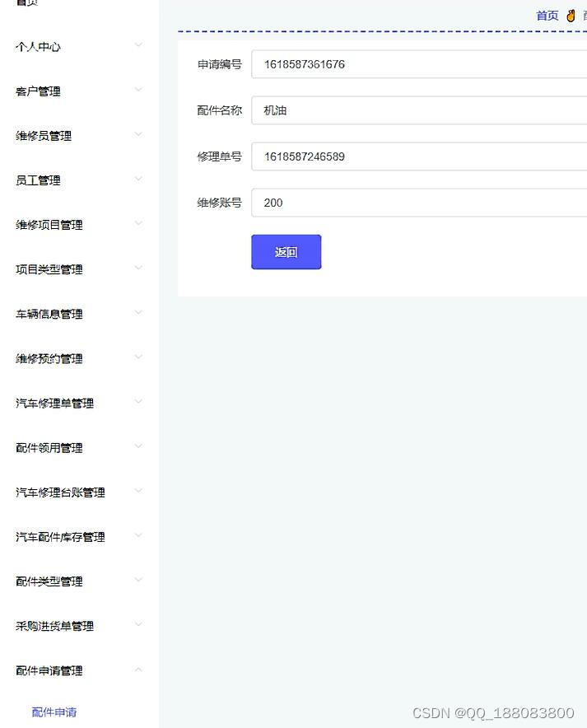Open the 维修项目管理 menu

click(x=49, y=225)
